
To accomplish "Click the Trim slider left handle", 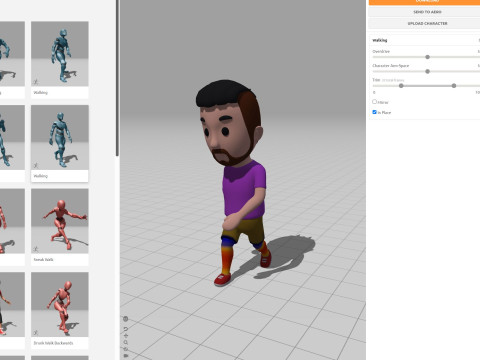I will point(401,86).
